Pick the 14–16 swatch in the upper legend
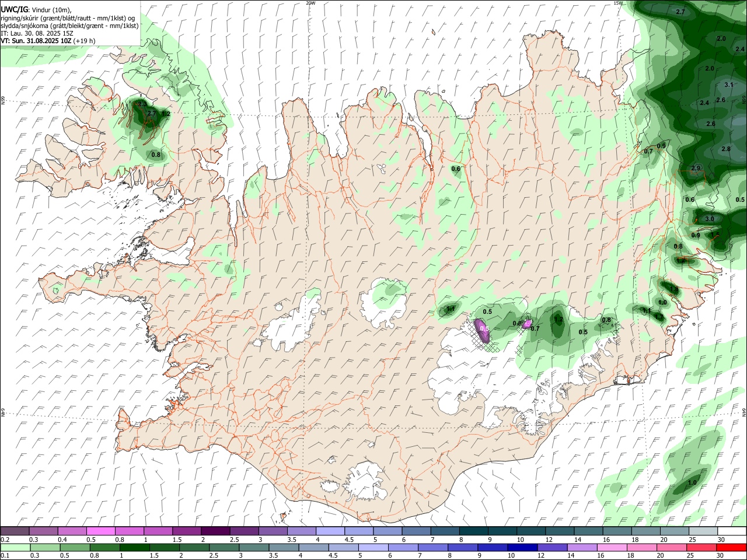 (588, 531)
